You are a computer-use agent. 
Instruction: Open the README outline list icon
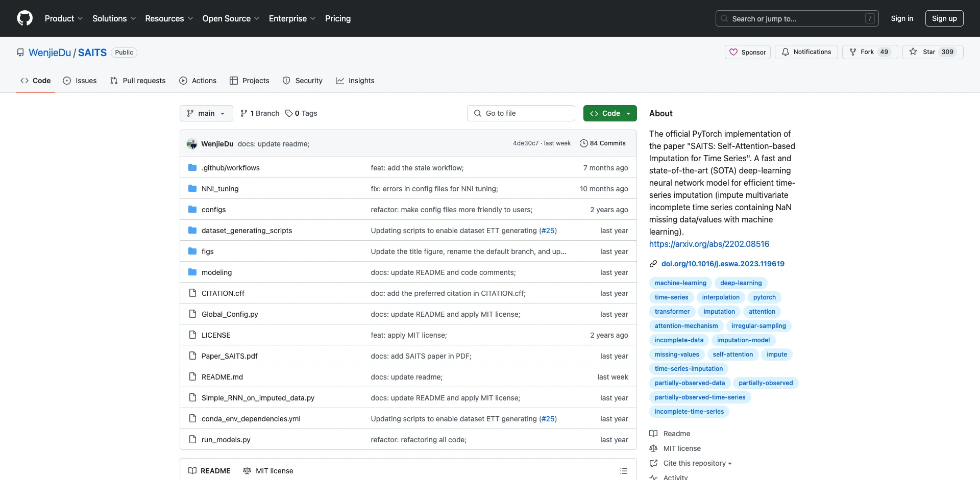[624, 471]
